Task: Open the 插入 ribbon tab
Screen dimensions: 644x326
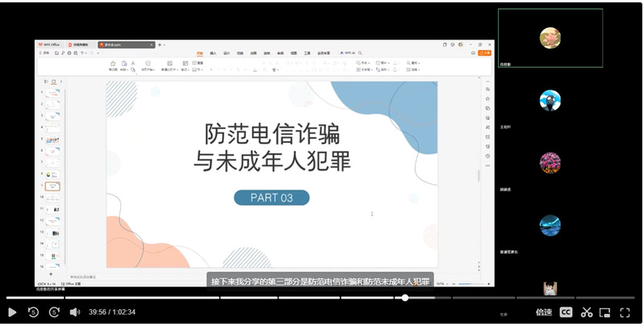Action: coord(213,53)
